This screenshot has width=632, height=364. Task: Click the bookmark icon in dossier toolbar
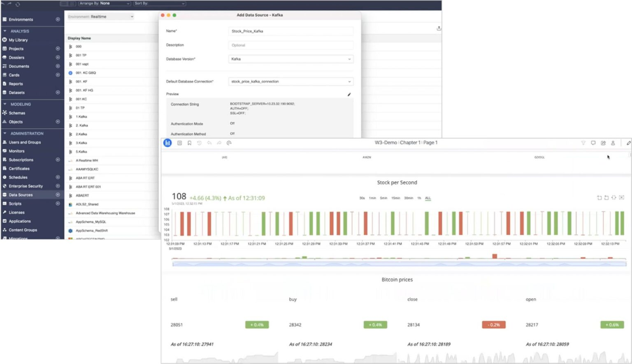pyautogui.click(x=189, y=143)
